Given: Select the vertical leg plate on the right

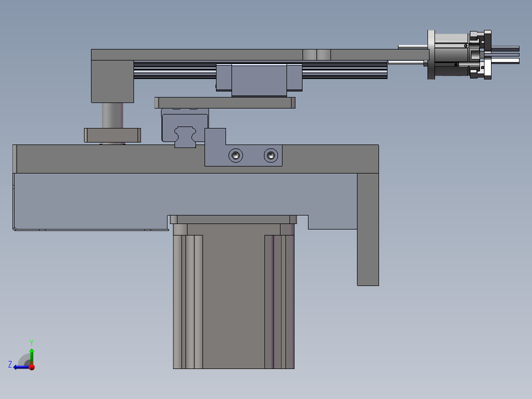Looking at the screenshot, I should pos(368,229).
